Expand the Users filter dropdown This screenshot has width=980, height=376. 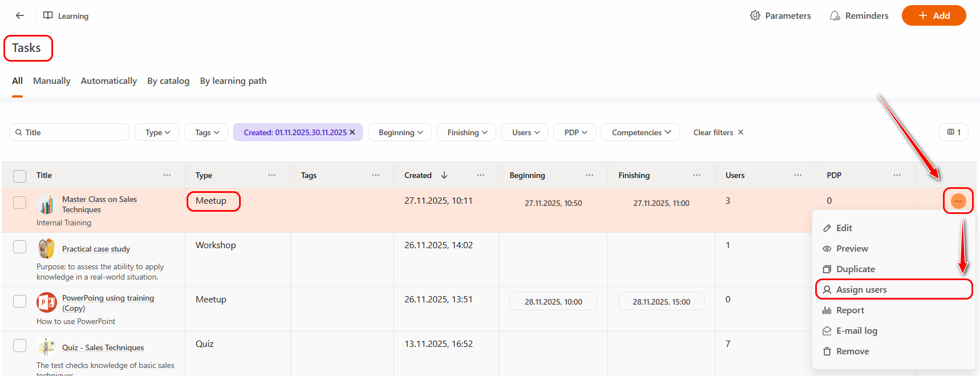(525, 132)
